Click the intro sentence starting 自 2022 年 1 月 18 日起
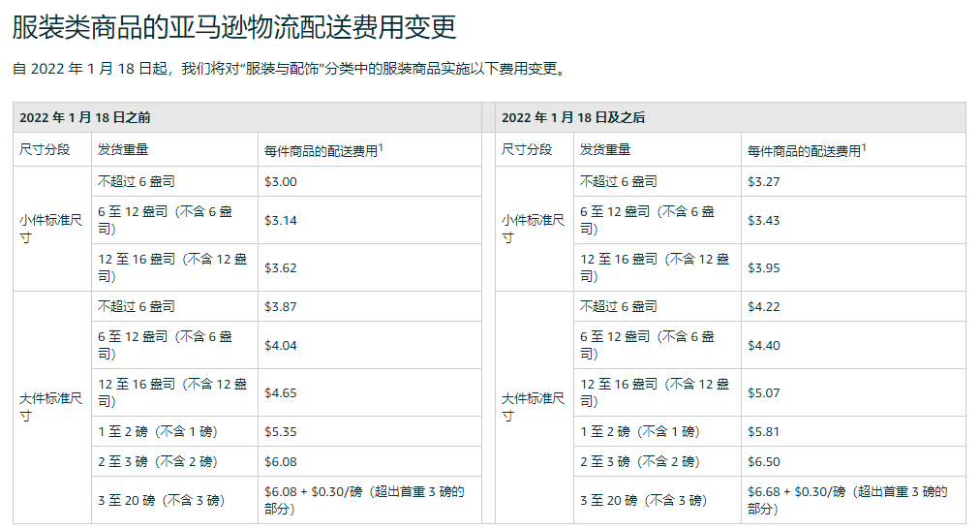The width and height of the screenshot is (980, 530). pos(290,69)
